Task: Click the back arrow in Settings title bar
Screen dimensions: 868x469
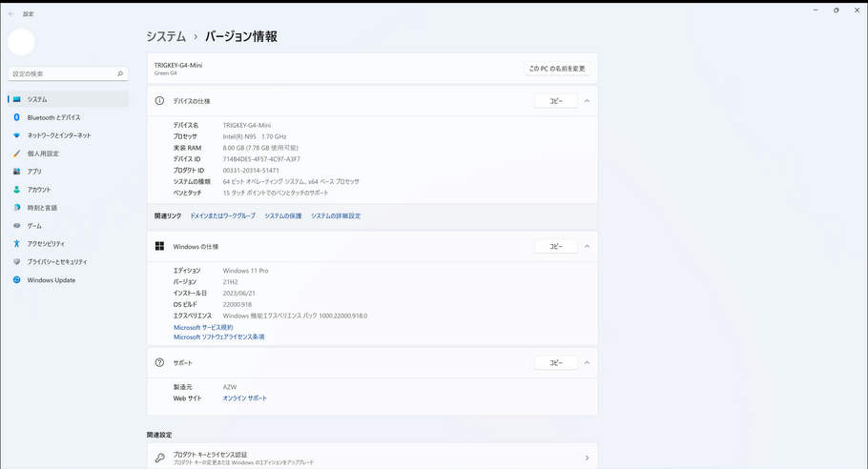Action: tap(10, 13)
